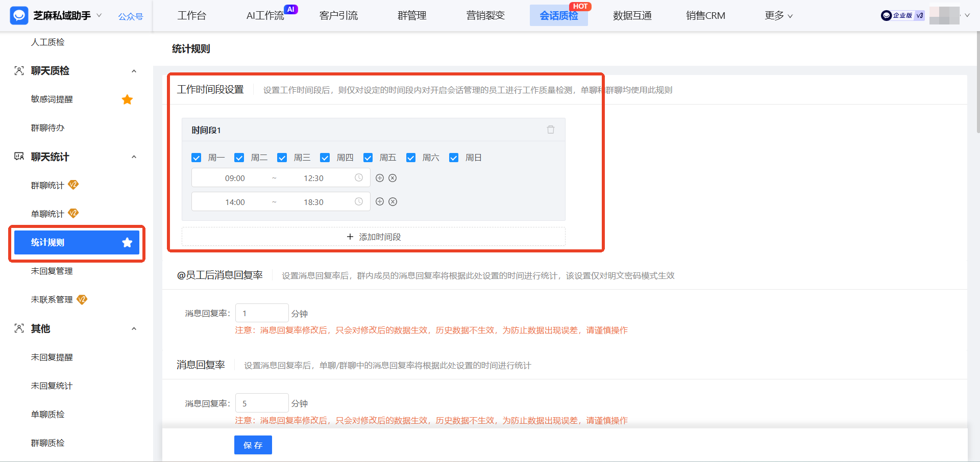Image resolution: width=980 pixels, height=462 pixels.
Task: Click the plus icon beside the 09:00 time row
Action: pos(380,178)
